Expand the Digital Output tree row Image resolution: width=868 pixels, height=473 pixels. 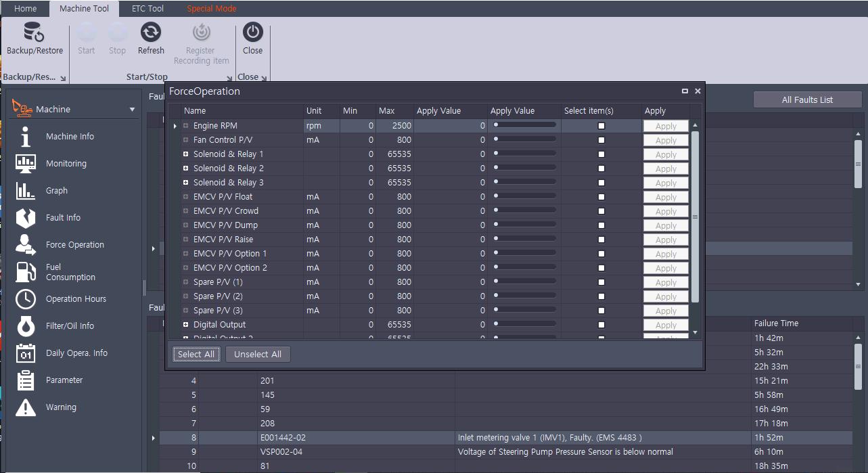pyautogui.click(x=185, y=325)
